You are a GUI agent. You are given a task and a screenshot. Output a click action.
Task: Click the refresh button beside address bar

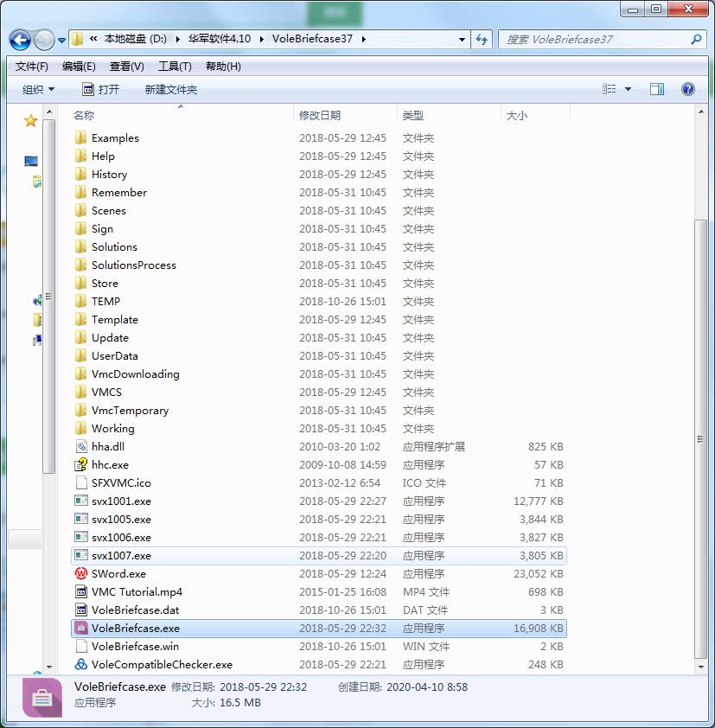482,40
